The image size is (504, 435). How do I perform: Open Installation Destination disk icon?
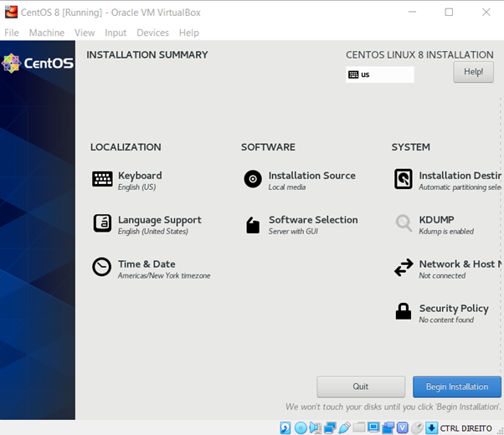pos(404,179)
